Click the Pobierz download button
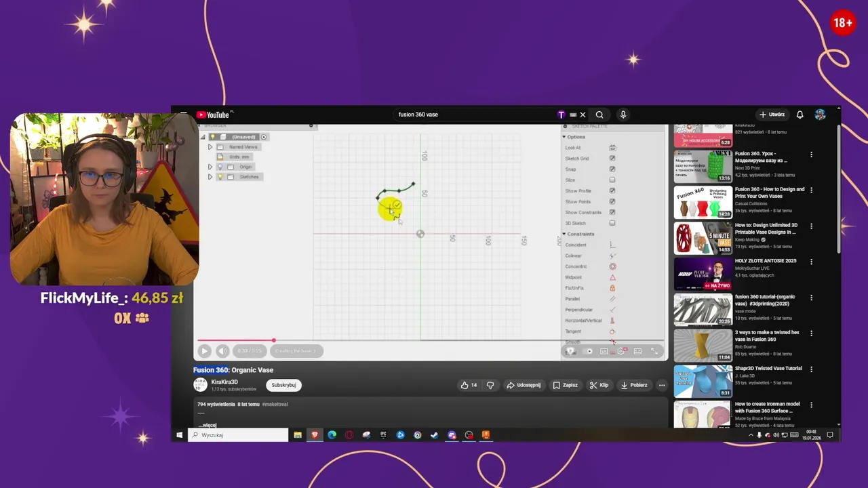This screenshot has width=868, height=488. click(634, 385)
